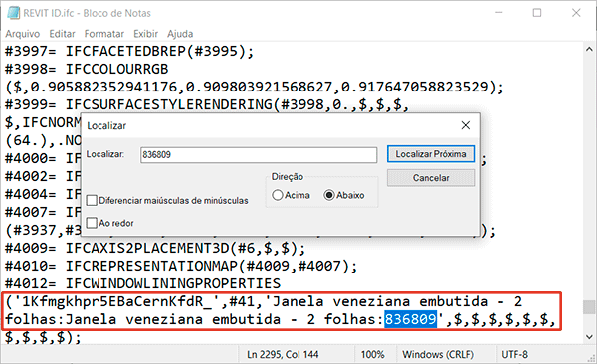This screenshot has height=364, width=597.
Task: Click the scrollbar down arrow
Action: 589,337
